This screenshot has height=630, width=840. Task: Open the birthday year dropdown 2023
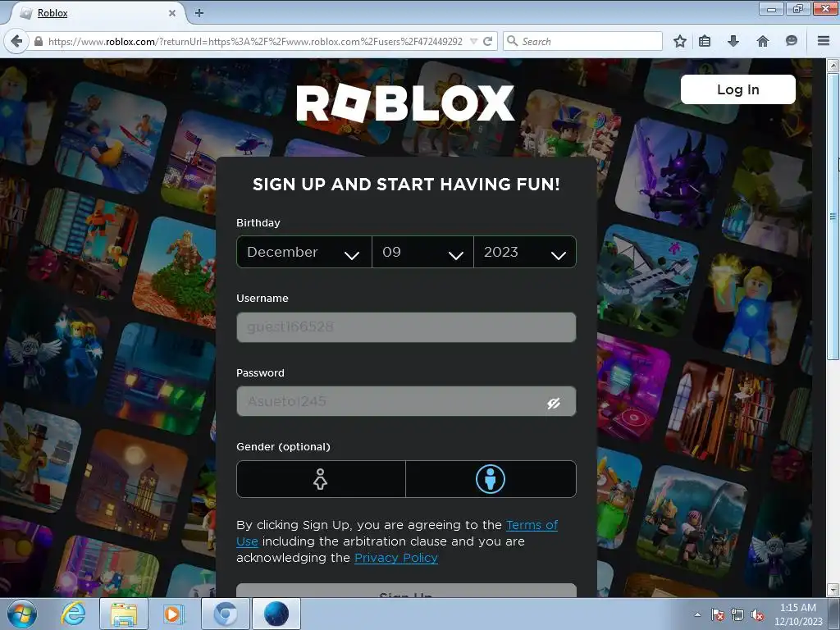[525, 252]
